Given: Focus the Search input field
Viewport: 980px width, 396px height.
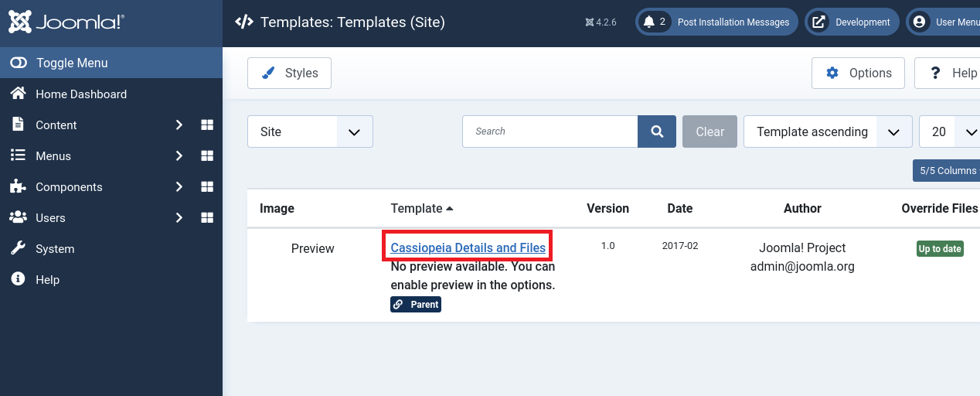Looking at the screenshot, I should coord(550,131).
